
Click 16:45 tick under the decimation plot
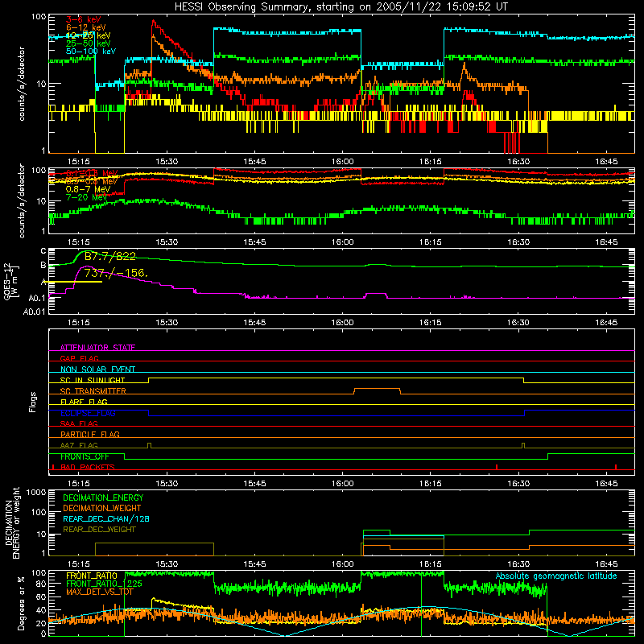point(606,564)
